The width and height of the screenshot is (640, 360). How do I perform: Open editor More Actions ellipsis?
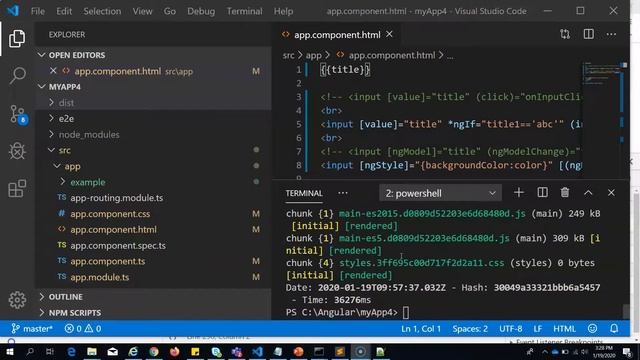[x=611, y=34]
